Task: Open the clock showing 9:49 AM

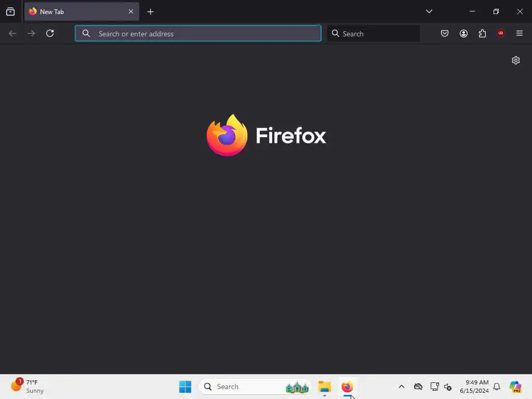Action: pyautogui.click(x=474, y=387)
